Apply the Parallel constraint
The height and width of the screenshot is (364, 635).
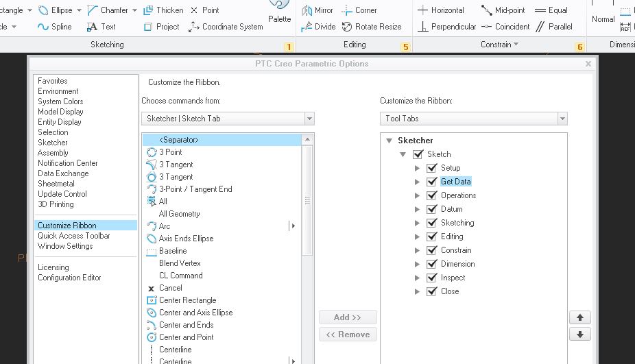click(553, 27)
